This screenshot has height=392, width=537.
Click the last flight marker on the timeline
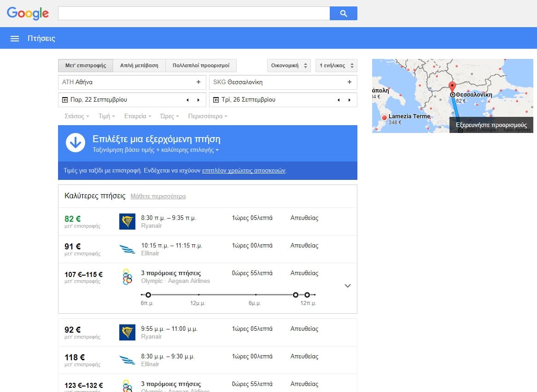tap(307, 294)
